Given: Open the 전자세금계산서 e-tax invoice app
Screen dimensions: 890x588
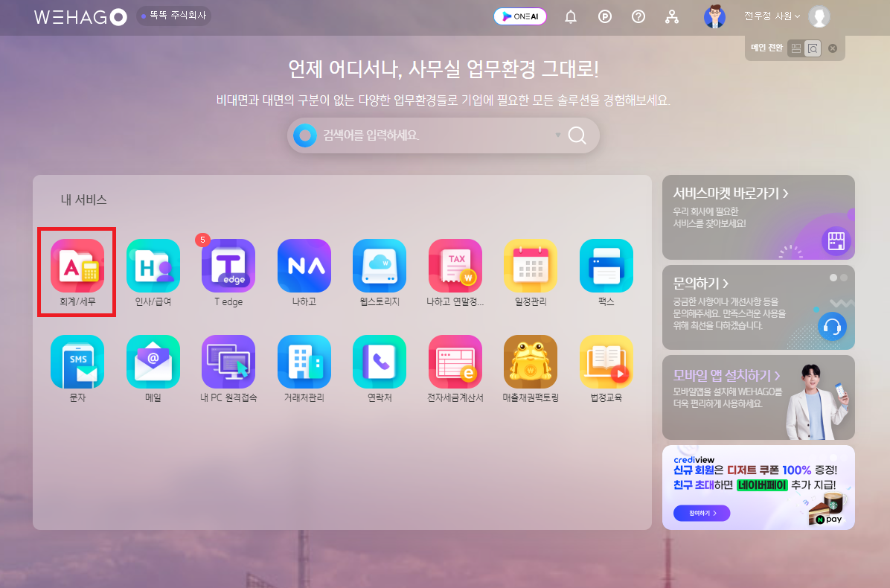Looking at the screenshot, I should 455,362.
